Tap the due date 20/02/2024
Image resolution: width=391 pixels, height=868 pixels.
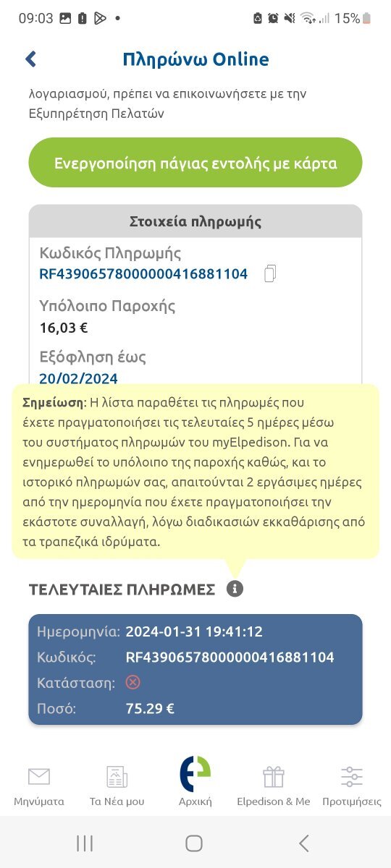pyautogui.click(x=78, y=378)
